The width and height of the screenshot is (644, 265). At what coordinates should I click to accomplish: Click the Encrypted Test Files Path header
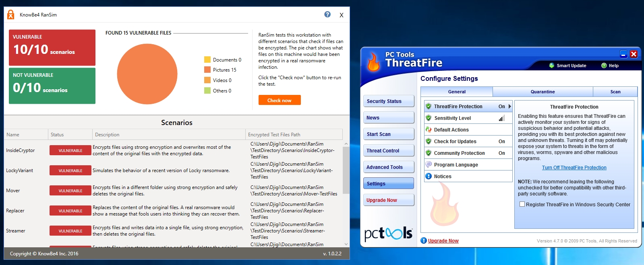[x=294, y=135]
